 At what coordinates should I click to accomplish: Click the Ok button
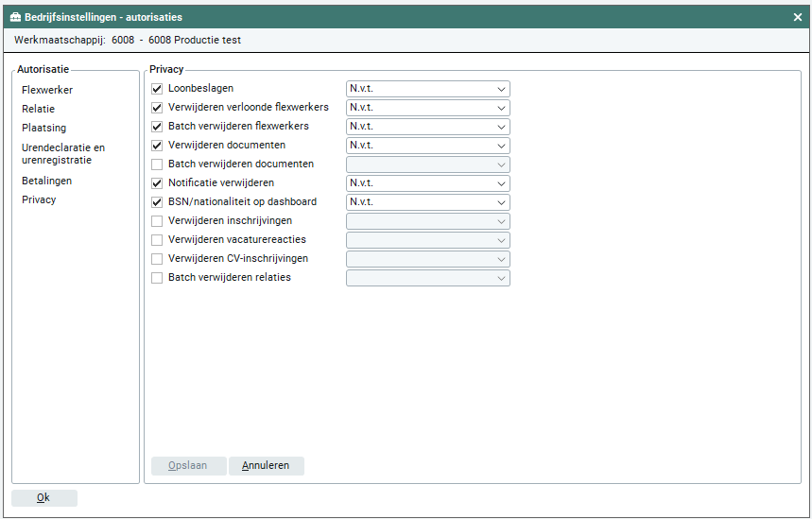(43, 498)
